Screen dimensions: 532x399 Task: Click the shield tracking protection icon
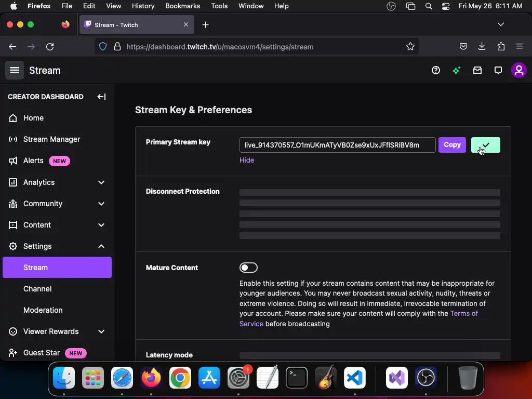(x=103, y=46)
